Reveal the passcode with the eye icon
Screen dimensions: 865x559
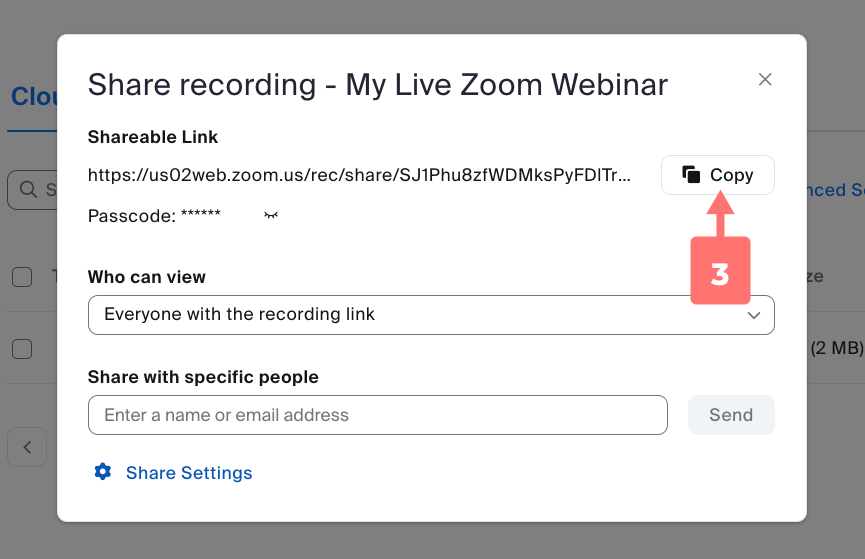[x=270, y=215]
